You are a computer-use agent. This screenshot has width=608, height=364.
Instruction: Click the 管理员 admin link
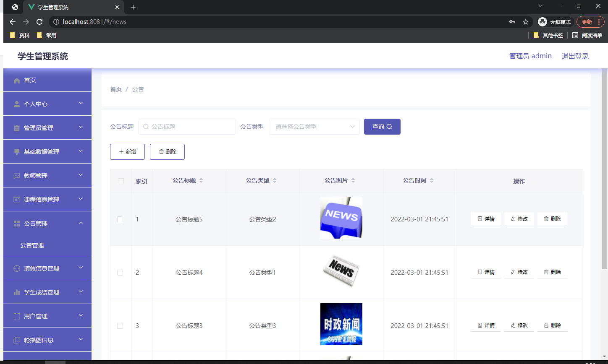(530, 56)
